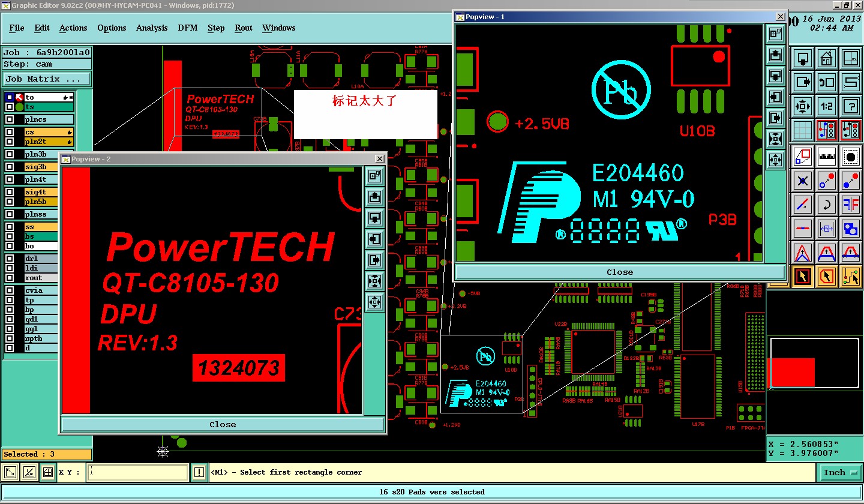Click the exclamation mark icon in the bottom bar
The image size is (864, 504).
click(199, 473)
